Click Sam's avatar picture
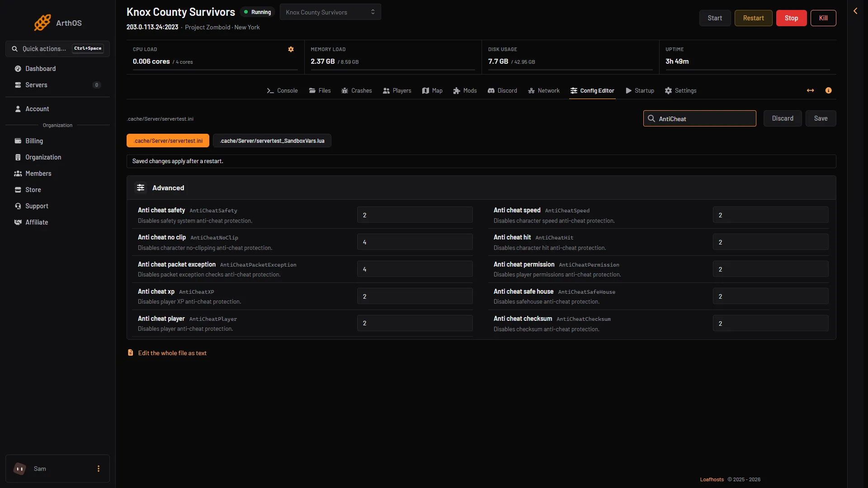Screen dimensions: 868x488 click(20, 469)
